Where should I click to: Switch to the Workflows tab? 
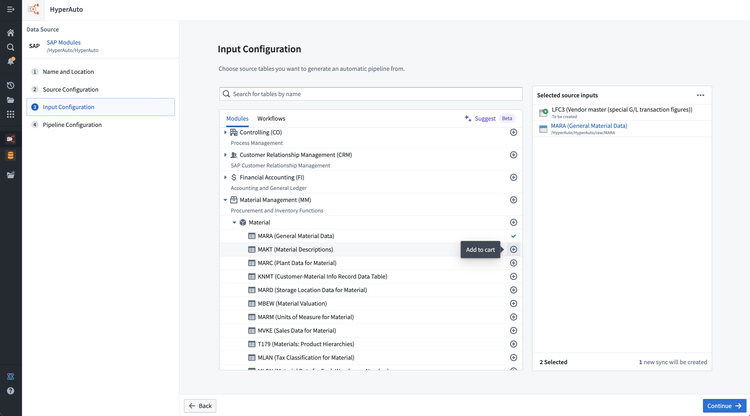(271, 119)
